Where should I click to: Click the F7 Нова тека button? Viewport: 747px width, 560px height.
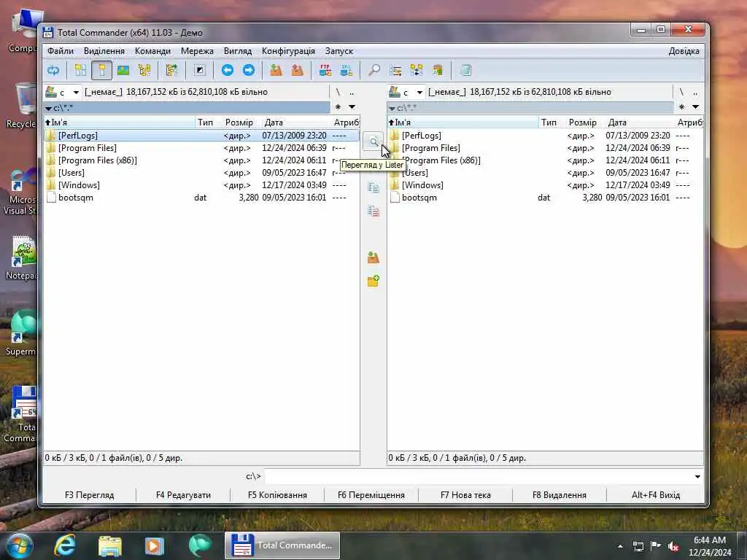click(465, 495)
